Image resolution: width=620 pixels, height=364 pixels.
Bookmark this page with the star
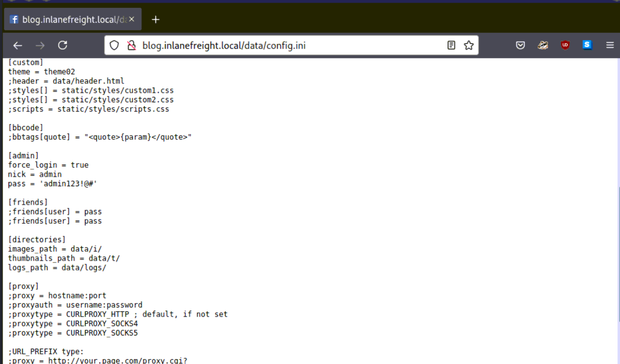click(469, 45)
